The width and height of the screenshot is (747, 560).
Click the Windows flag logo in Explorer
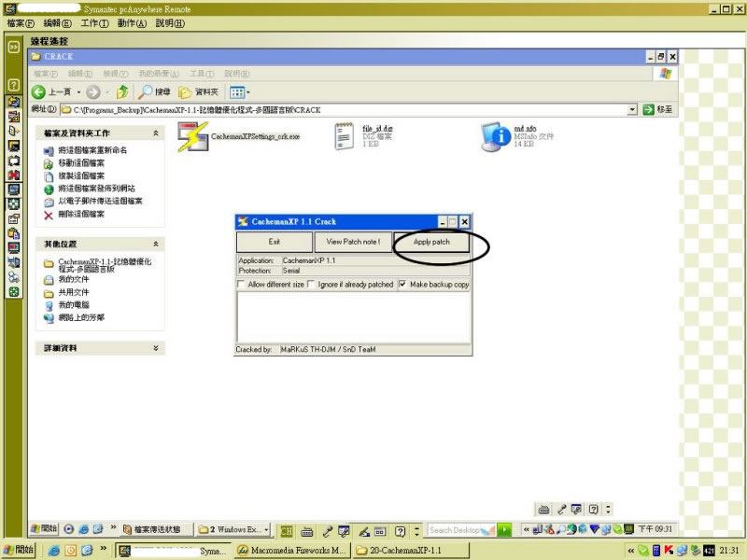(x=666, y=74)
